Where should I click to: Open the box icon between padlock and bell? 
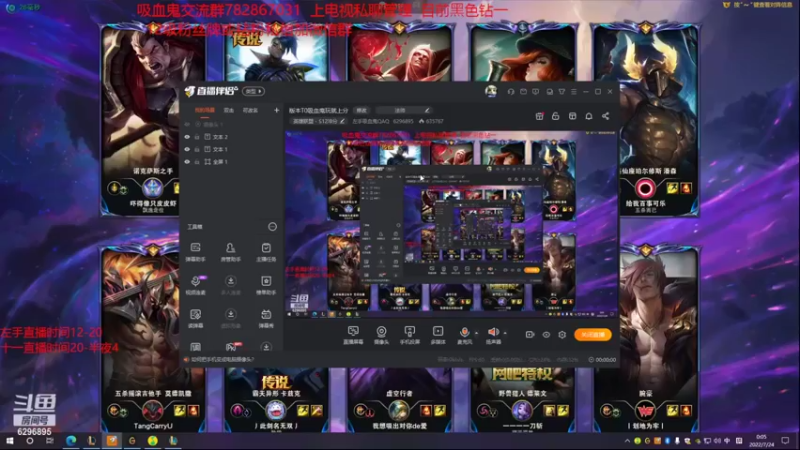(572, 116)
